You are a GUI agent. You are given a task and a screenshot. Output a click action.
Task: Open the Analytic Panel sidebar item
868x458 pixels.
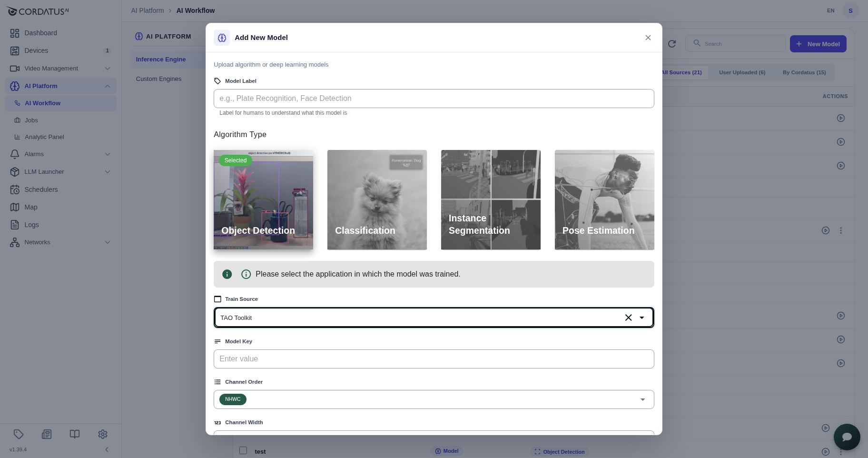pos(44,137)
